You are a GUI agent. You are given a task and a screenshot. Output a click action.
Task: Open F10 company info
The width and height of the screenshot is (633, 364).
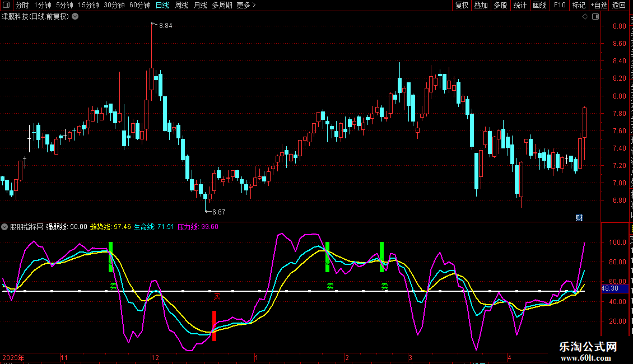560,5
